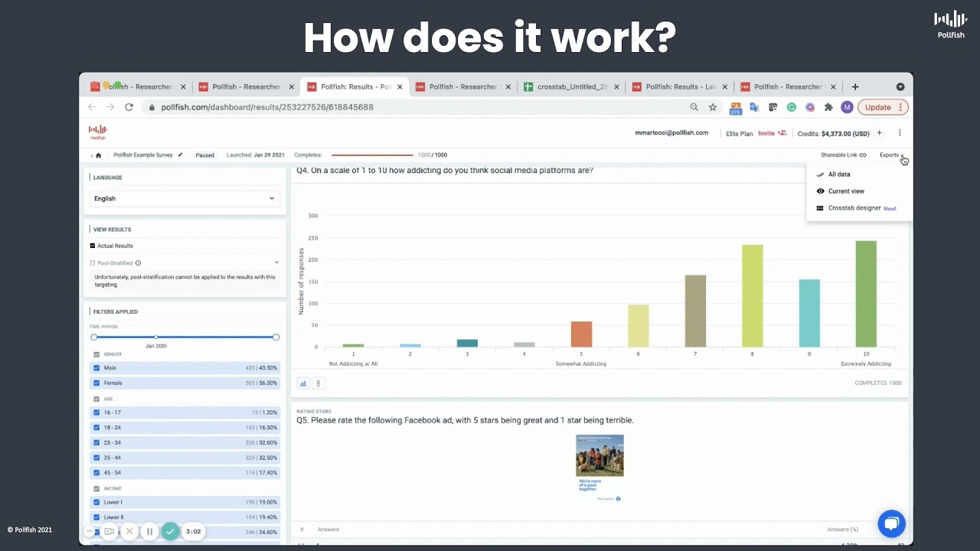Viewport: 980px width, 551px height.
Task: Open the Exports dropdown
Action: [x=892, y=155]
